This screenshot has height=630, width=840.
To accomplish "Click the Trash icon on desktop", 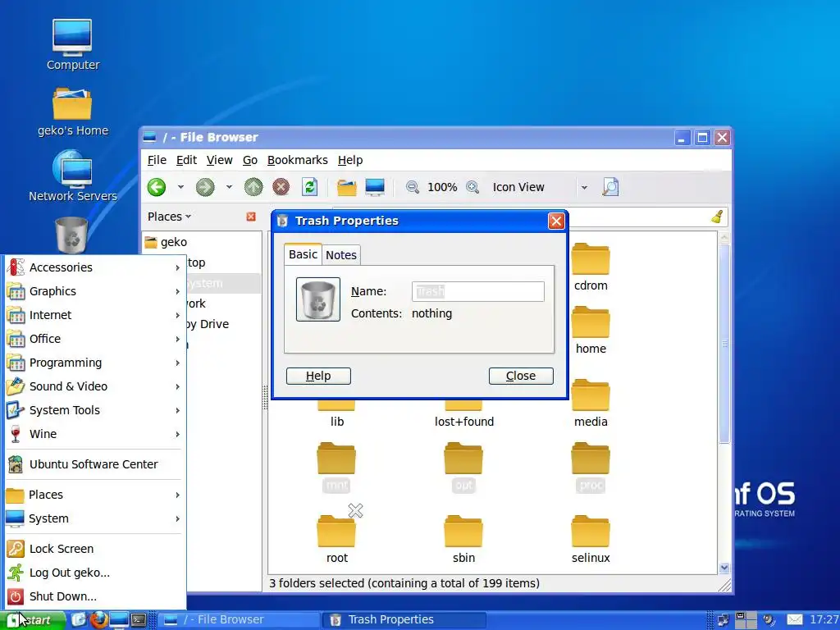I will (71, 235).
